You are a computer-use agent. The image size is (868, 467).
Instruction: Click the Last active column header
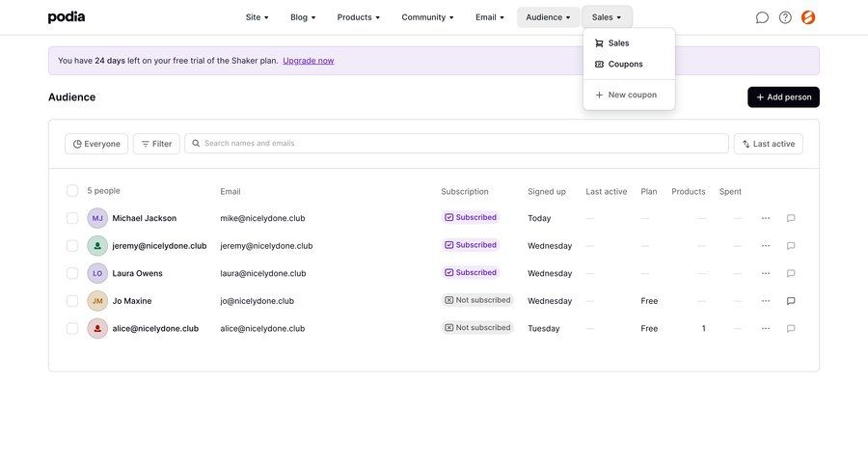click(x=607, y=192)
